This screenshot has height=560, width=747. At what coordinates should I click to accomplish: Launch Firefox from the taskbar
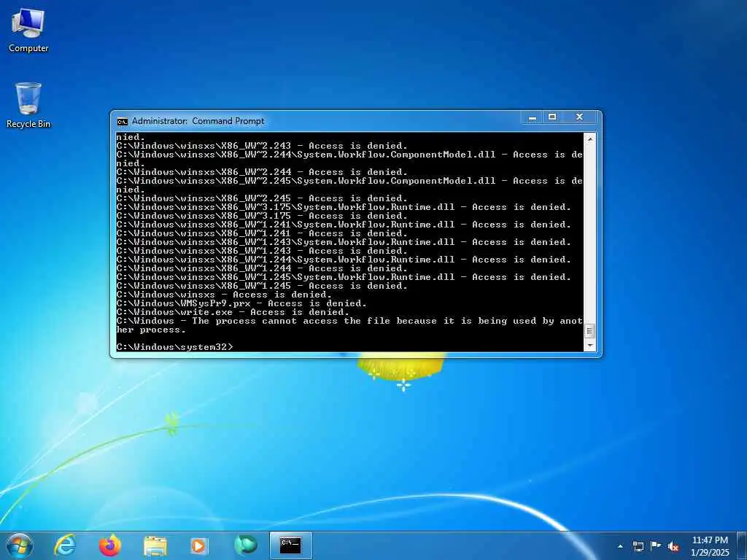[110, 545]
